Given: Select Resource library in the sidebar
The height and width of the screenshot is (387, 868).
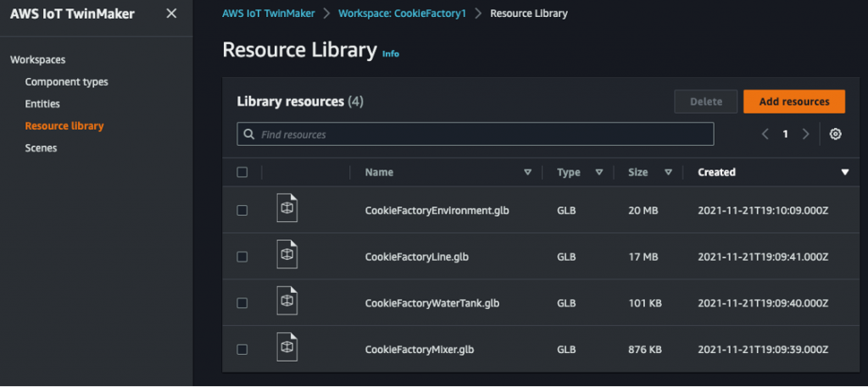Looking at the screenshot, I should 64,126.
